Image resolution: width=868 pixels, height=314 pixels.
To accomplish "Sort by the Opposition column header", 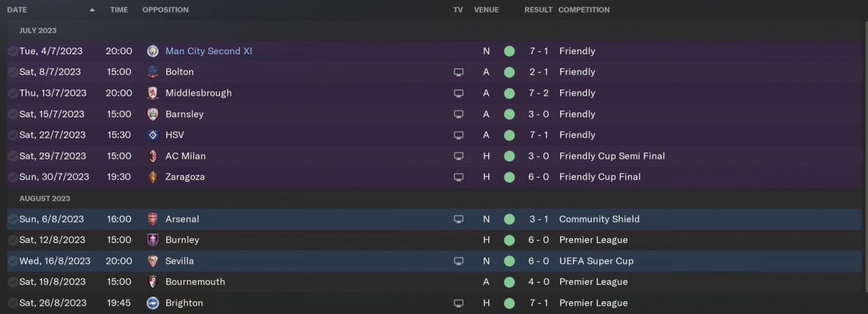I will click(x=165, y=10).
